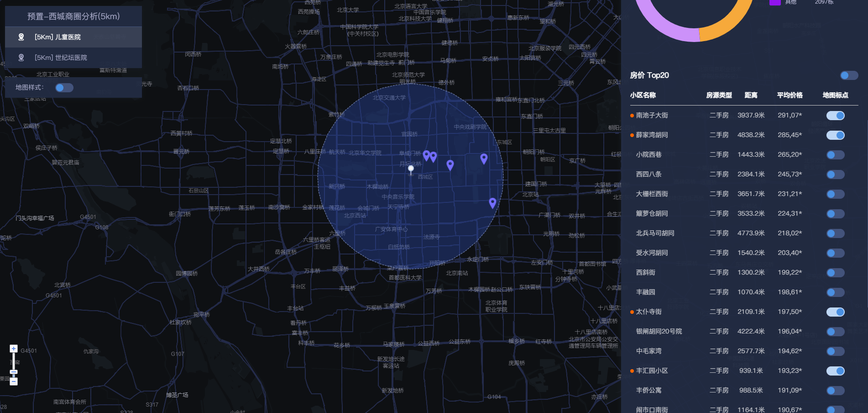Click the 南池子大街 community name
868x413 pixels.
click(x=652, y=115)
